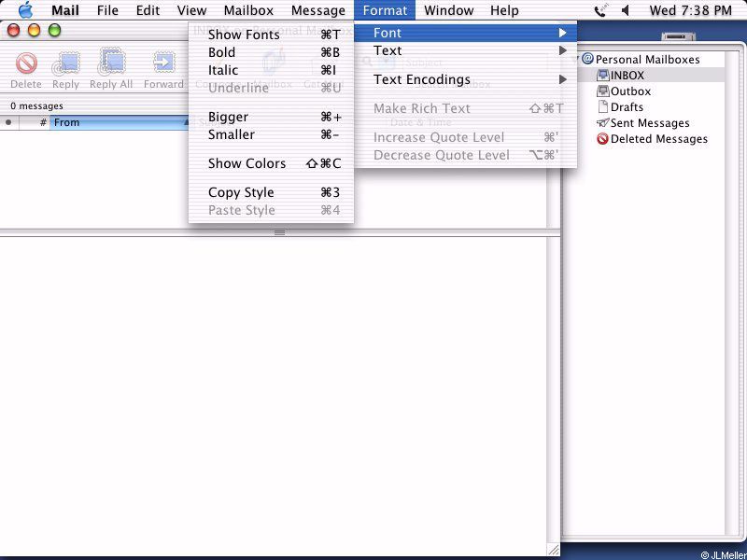Click the mailbox drawer scrollbar
Viewport: 747px width, 560px height.
(x=732, y=293)
